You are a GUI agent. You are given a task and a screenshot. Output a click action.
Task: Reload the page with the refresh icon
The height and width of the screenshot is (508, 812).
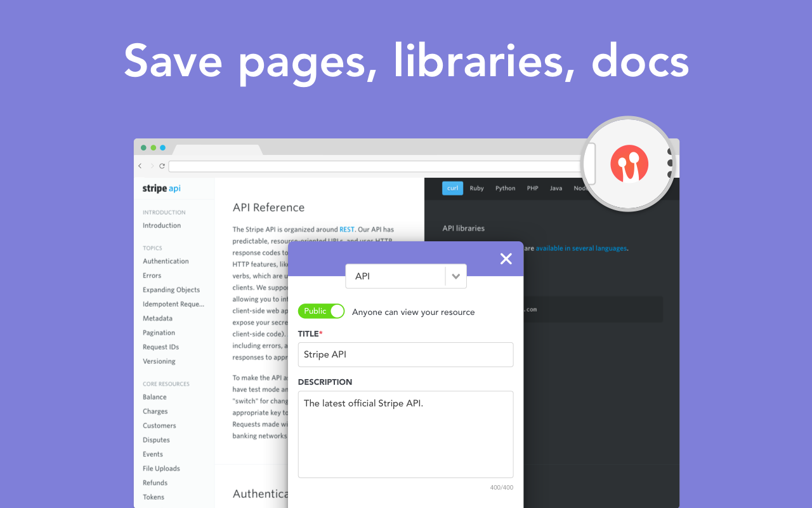click(x=162, y=166)
